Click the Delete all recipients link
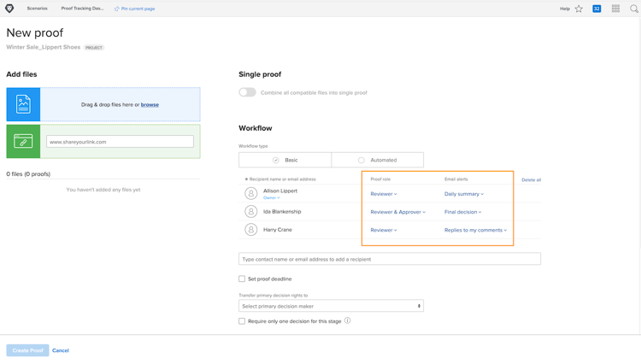The width and height of the screenshot is (641, 364). [x=531, y=180]
